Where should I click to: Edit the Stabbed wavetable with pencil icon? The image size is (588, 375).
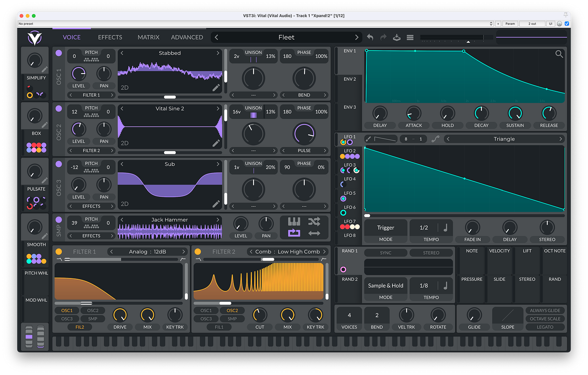tap(216, 87)
